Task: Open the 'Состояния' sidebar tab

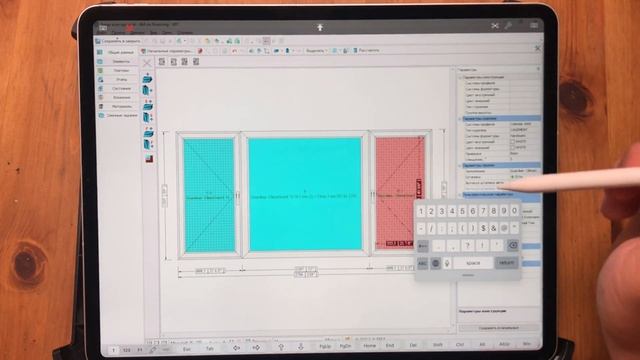Action: [117, 88]
